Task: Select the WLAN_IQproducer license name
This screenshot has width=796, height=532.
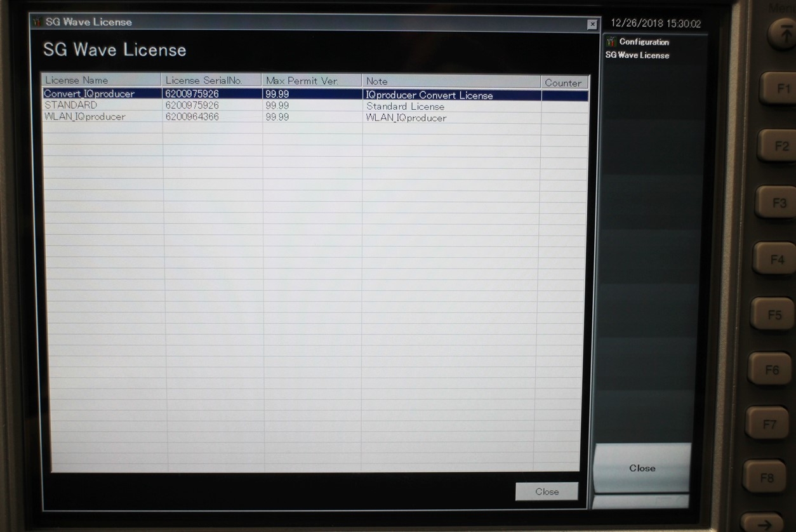Action: 85,117
